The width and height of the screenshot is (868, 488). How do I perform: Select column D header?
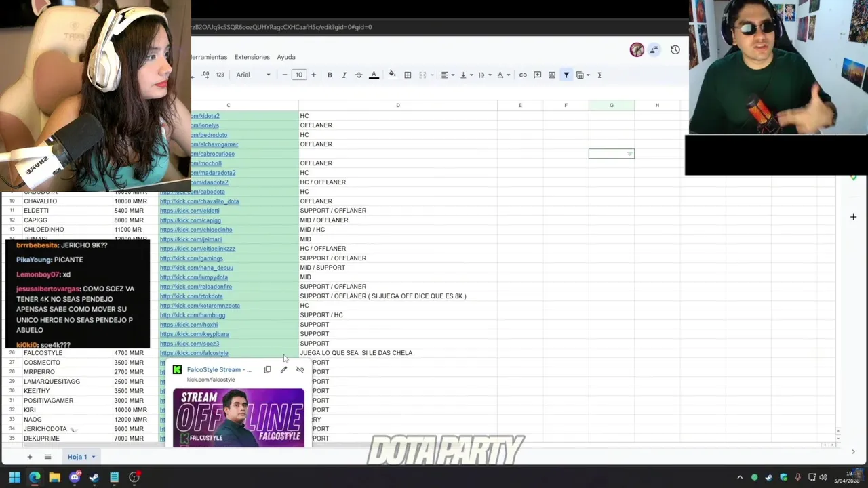[x=398, y=105]
